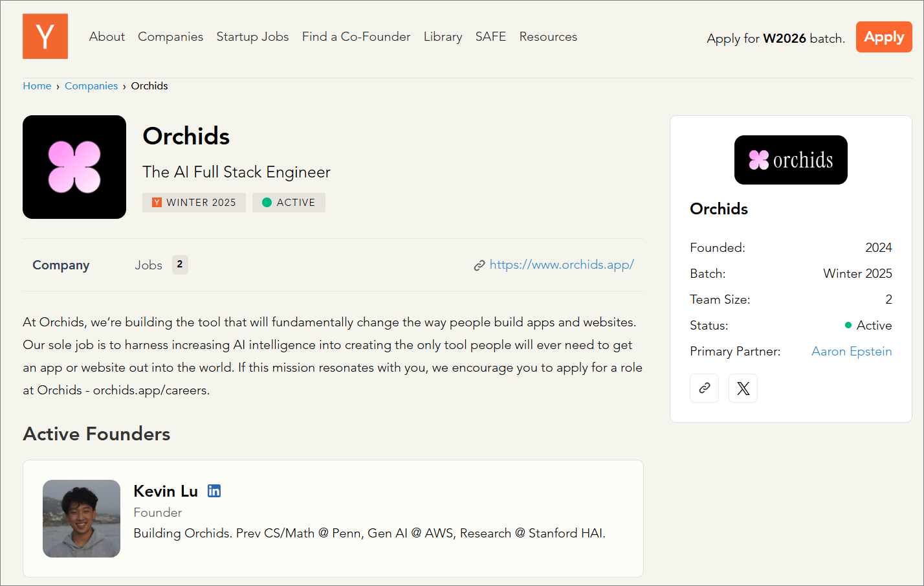The image size is (924, 586).
Task: Open Startup Jobs in the navigation bar
Action: (x=252, y=37)
